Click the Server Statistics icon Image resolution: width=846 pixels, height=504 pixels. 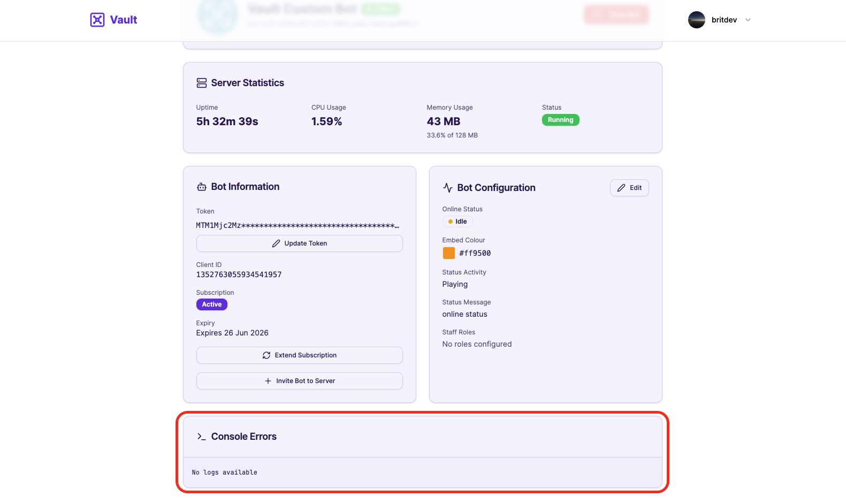pyautogui.click(x=202, y=83)
